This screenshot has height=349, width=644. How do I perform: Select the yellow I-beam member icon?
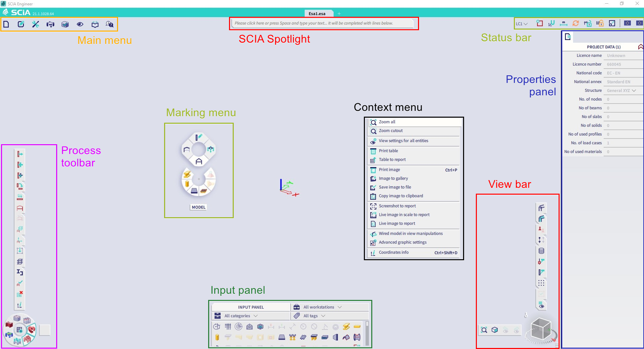point(346,326)
